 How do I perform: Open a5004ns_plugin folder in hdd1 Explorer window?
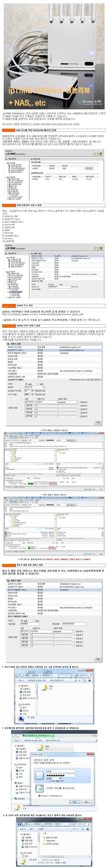pos(51,843)
